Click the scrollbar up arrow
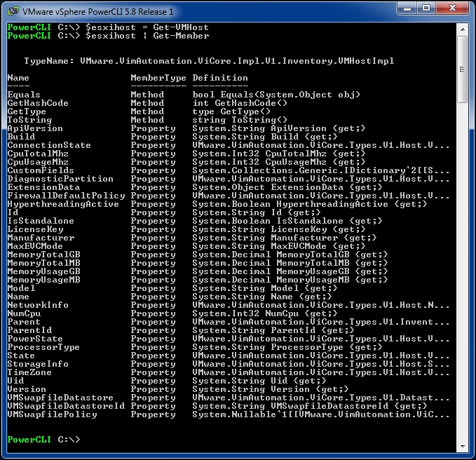Viewport: 476px width, 460px height. click(463, 29)
